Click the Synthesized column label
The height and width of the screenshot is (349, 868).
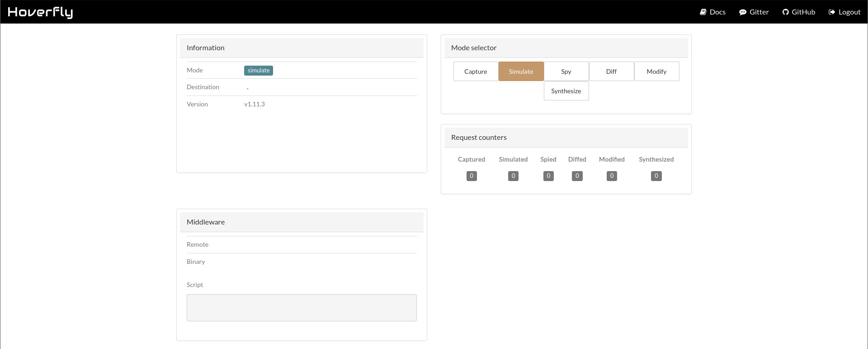[656, 160]
